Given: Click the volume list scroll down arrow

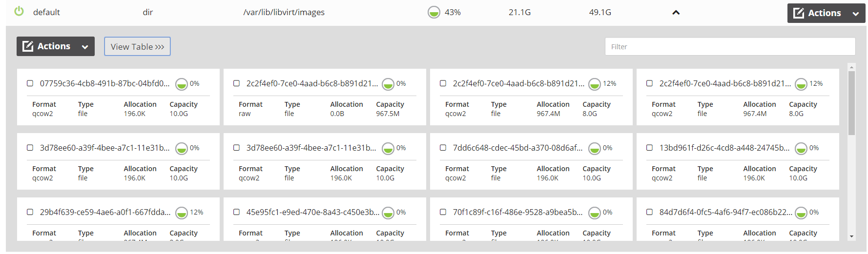Looking at the screenshot, I should [851, 236].
